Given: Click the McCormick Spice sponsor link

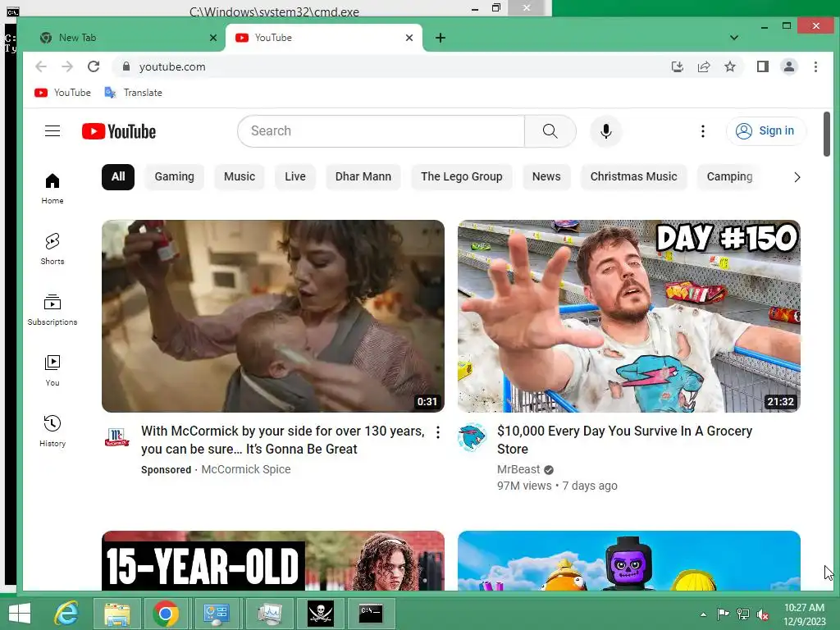Looking at the screenshot, I should tap(246, 469).
